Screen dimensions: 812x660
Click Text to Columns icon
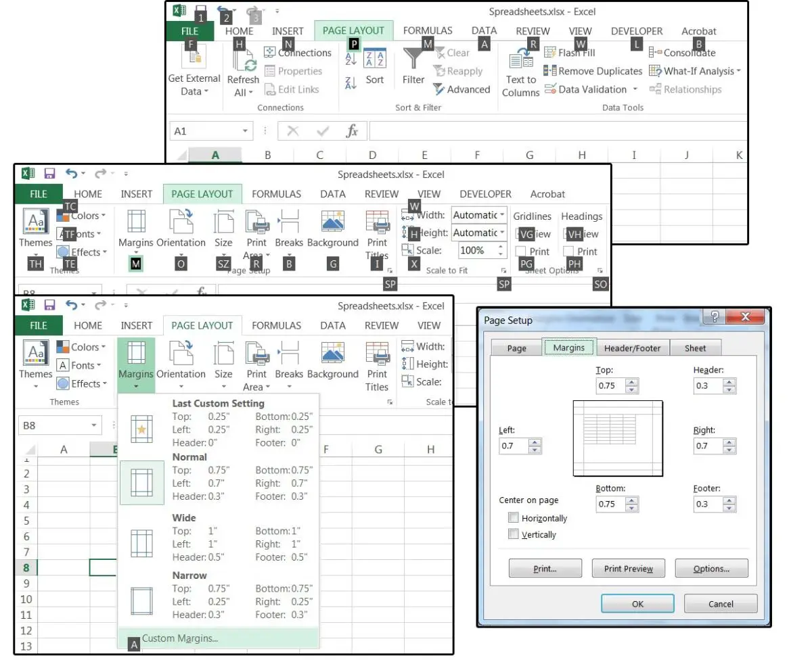pyautogui.click(x=521, y=60)
